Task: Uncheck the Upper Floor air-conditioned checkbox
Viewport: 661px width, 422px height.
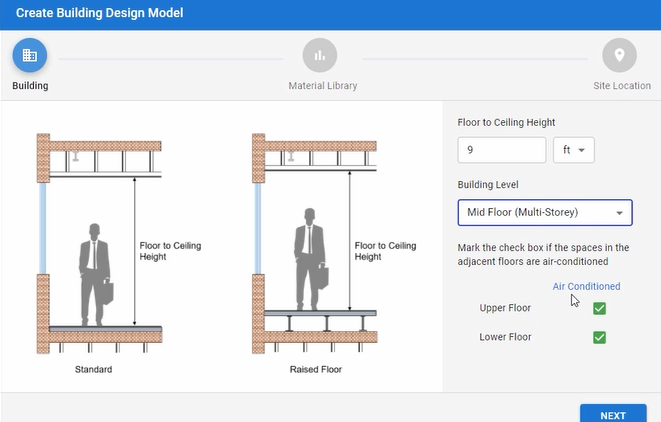Action: [600, 308]
